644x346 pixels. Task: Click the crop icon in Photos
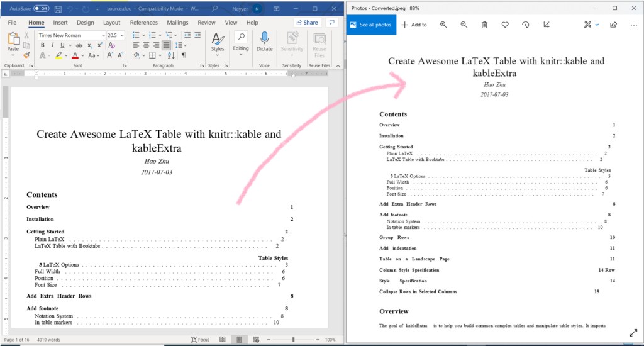coord(546,25)
